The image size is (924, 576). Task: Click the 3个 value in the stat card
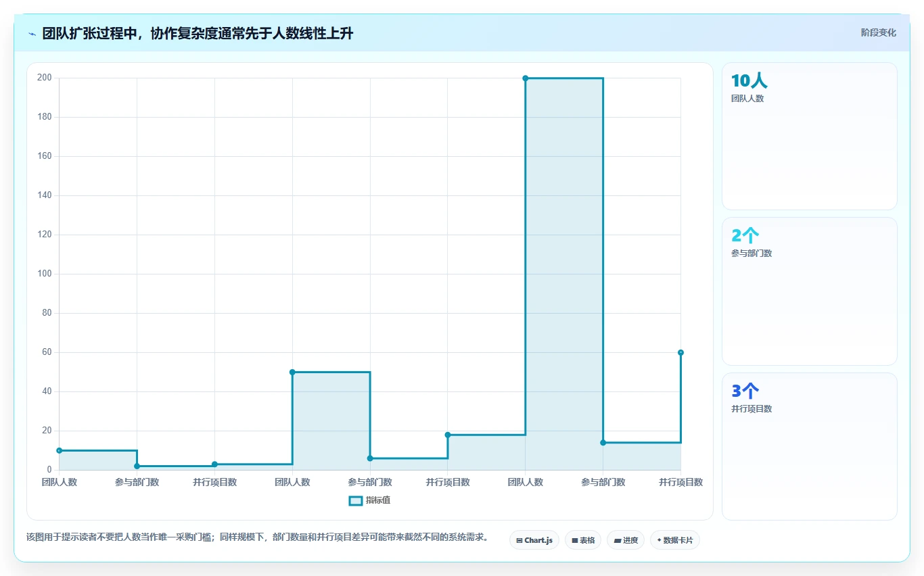745,391
